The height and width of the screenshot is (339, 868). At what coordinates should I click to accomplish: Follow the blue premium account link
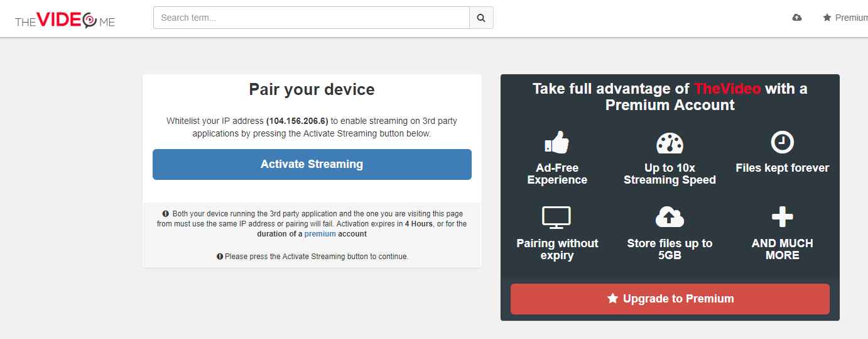[x=320, y=234]
